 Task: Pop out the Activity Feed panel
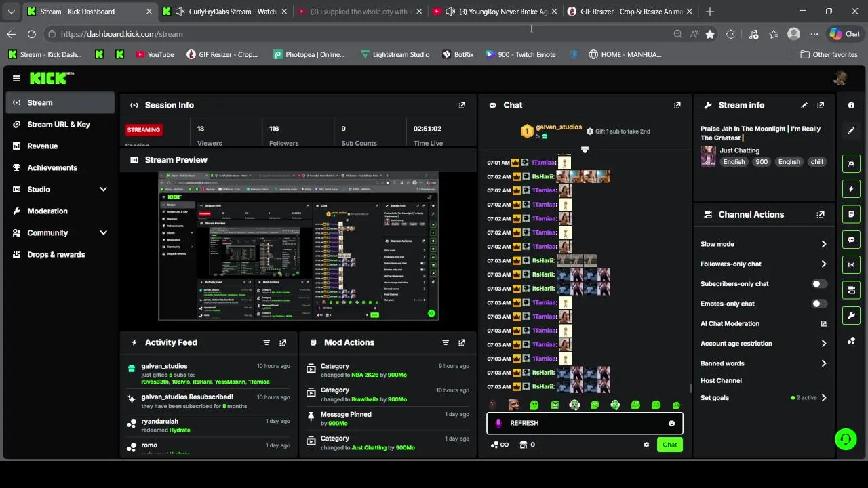click(x=283, y=342)
